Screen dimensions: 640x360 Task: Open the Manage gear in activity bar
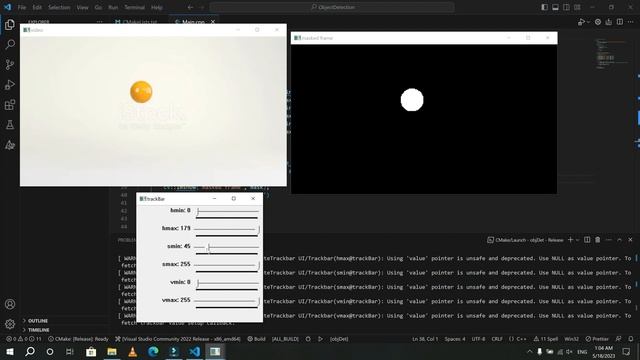[x=10, y=324]
